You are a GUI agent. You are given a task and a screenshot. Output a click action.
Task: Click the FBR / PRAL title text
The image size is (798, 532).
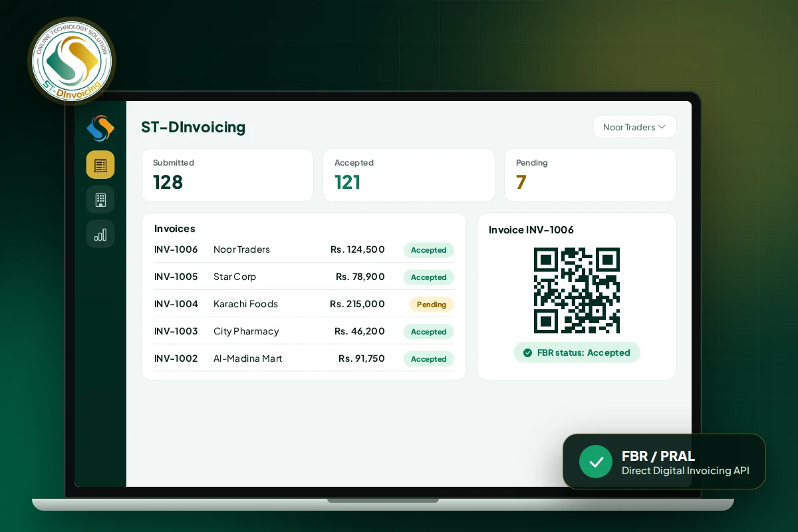coord(658,456)
